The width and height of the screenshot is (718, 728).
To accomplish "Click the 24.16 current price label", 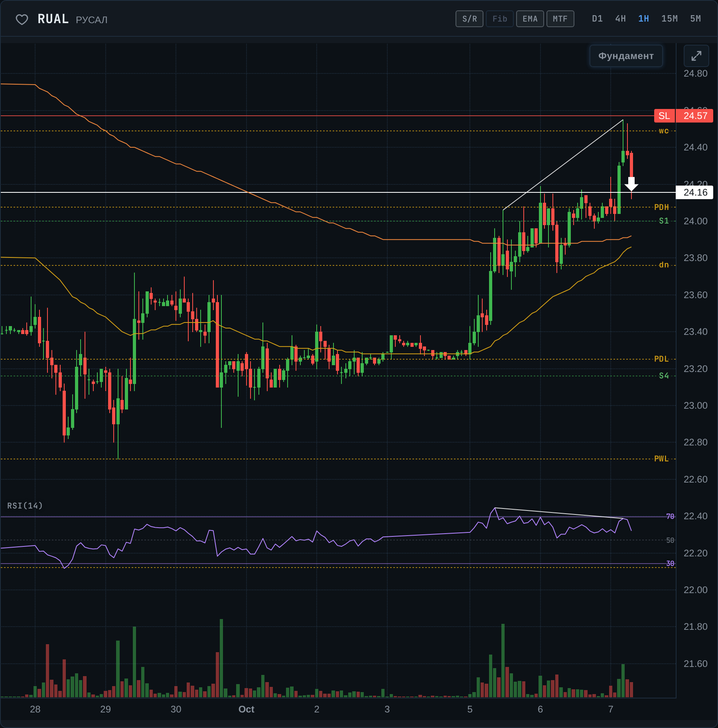I will click(x=694, y=192).
